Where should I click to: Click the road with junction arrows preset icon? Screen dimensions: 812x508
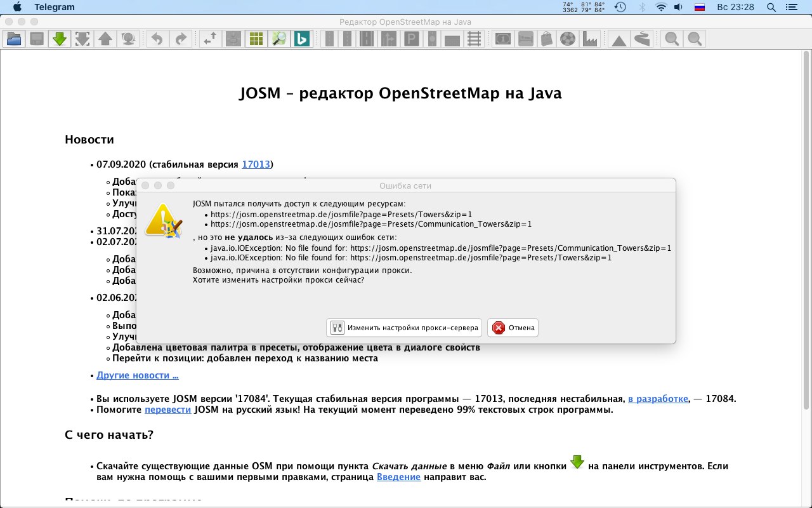pyautogui.click(x=388, y=39)
